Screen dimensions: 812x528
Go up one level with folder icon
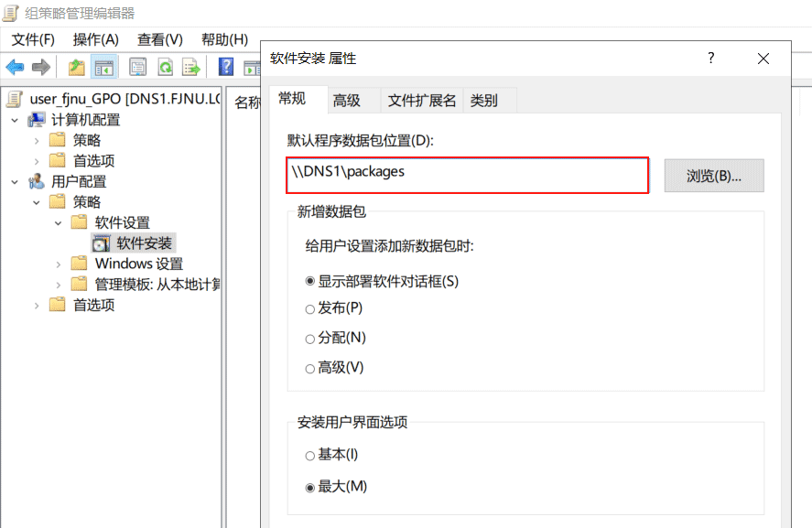(77, 67)
